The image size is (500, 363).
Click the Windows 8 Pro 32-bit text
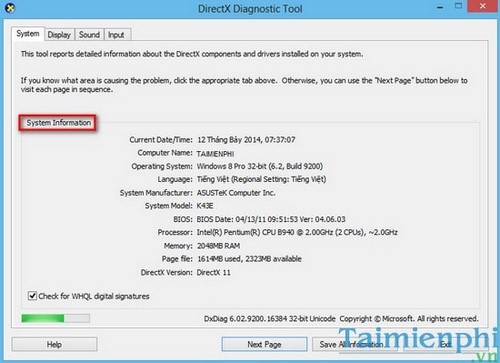pyautogui.click(x=260, y=166)
